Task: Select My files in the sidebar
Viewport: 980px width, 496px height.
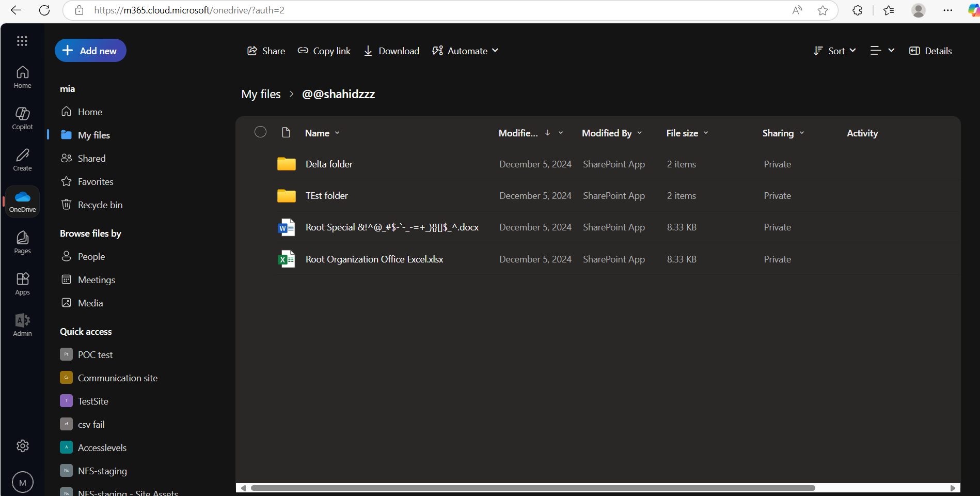Action: (94, 135)
